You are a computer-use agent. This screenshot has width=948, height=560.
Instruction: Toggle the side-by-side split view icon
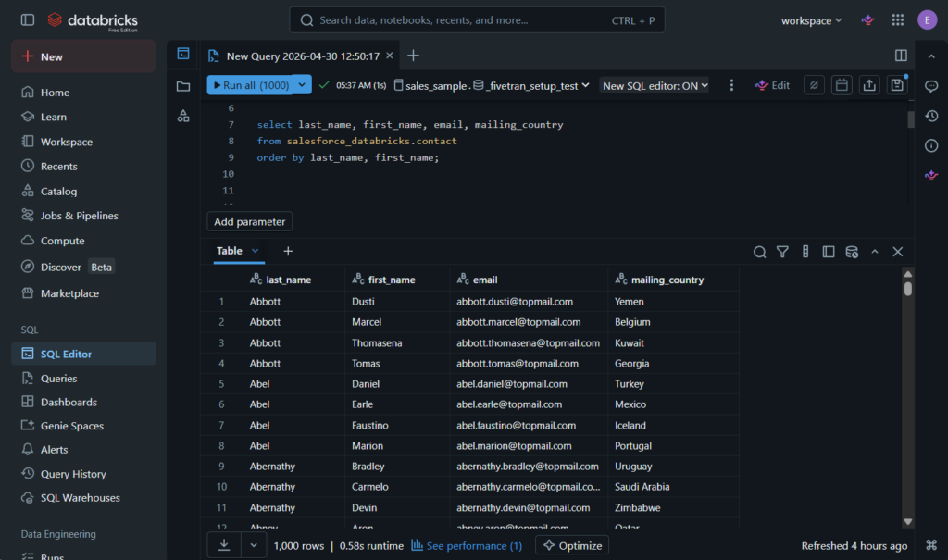point(901,56)
